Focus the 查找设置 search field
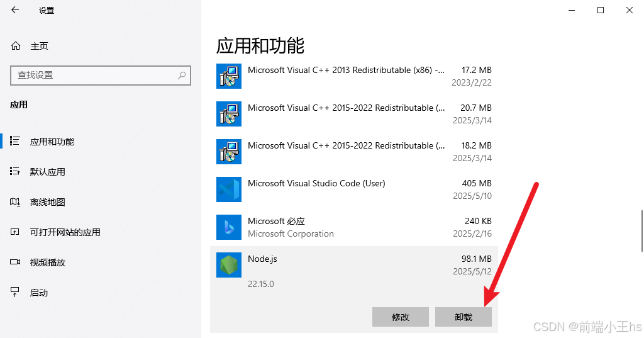 101,76
